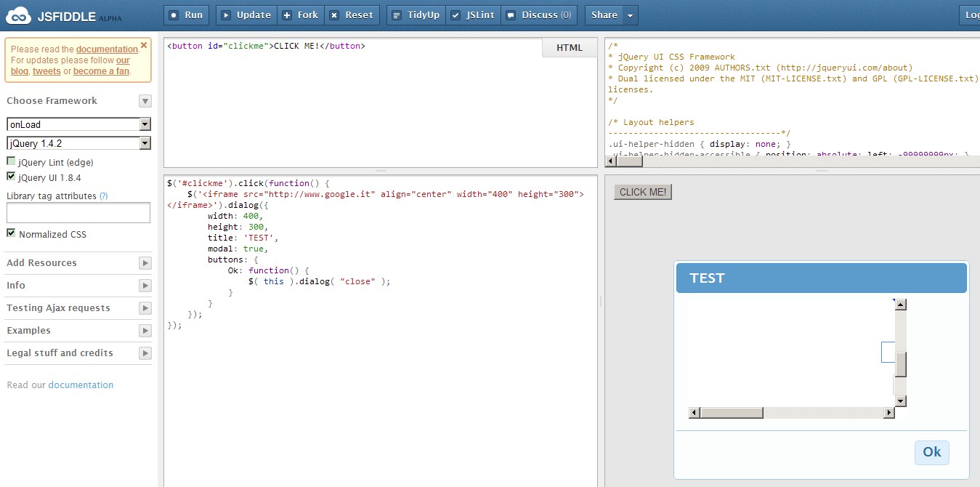Run the fiddle code
The width and height of the screenshot is (980, 487).
coord(186,15)
